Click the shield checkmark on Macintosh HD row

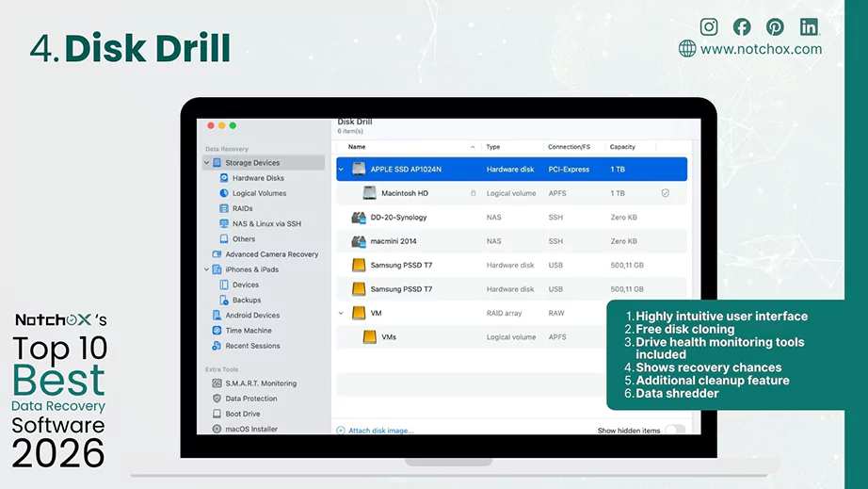tap(666, 193)
